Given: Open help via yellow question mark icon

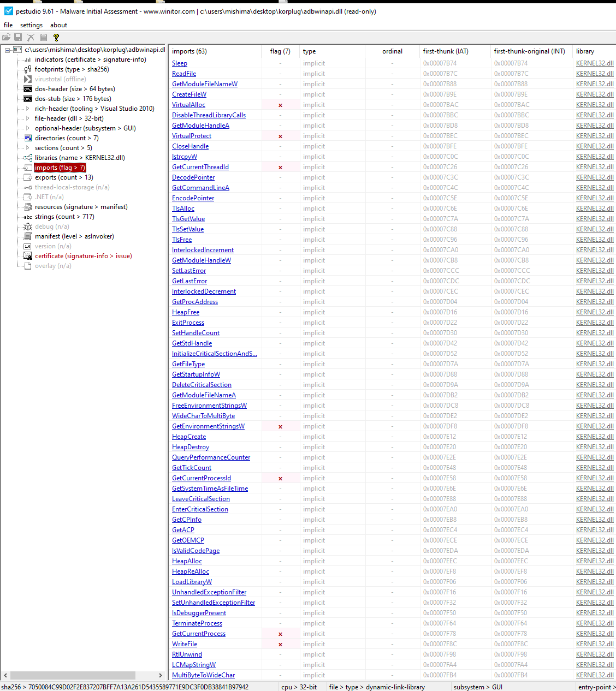Looking at the screenshot, I should [56, 37].
